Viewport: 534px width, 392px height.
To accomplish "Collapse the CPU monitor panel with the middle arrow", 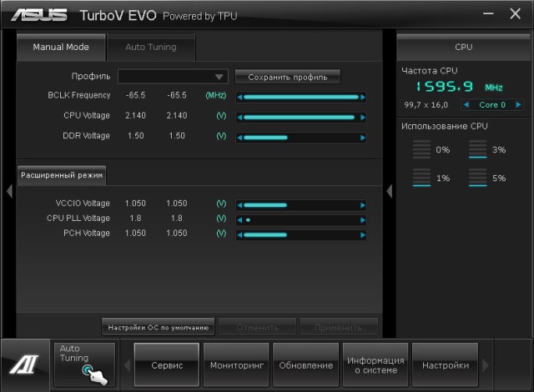I will [x=390, y=191].
